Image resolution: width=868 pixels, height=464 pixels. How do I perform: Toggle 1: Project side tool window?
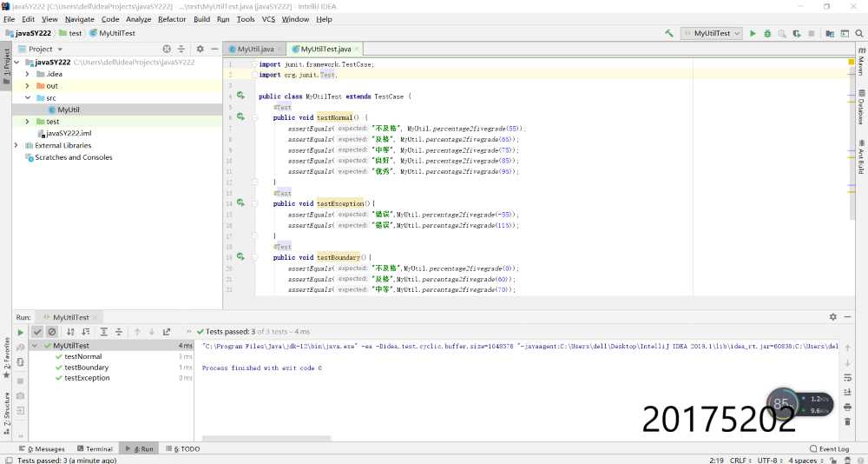pos(6,67)
